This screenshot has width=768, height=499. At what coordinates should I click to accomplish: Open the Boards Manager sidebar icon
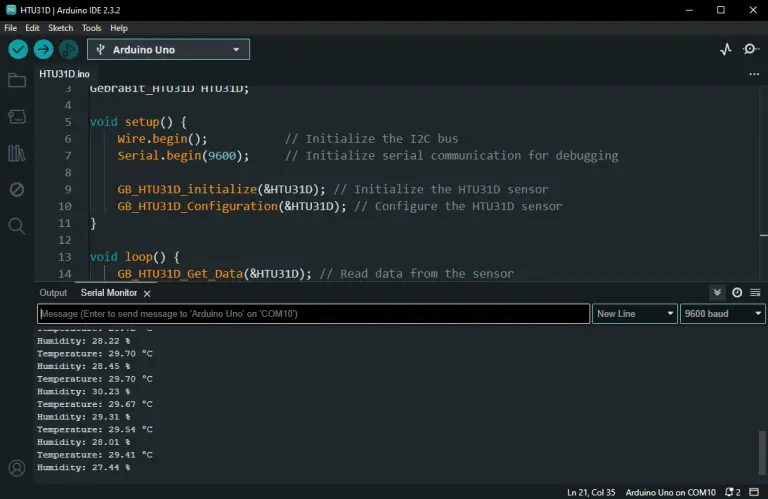17,117
